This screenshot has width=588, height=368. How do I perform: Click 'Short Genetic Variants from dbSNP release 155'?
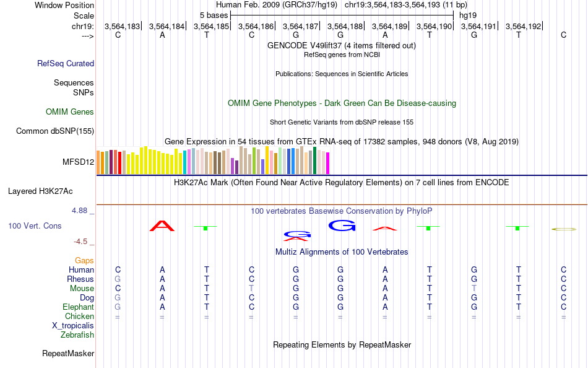[342, 123]
